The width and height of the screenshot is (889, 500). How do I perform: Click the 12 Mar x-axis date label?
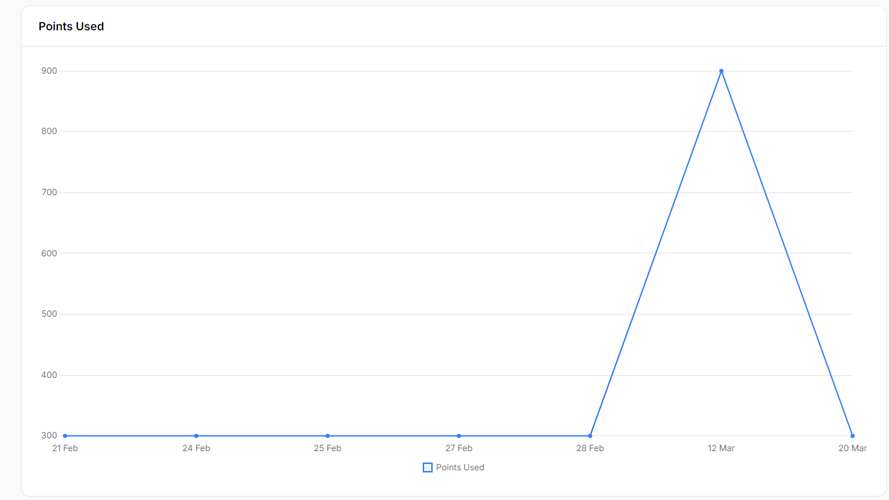pyautogui.click(x=721, y=448)
